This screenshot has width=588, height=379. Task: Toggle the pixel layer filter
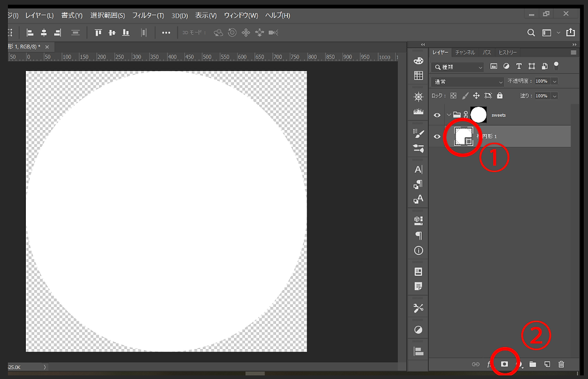493,67
